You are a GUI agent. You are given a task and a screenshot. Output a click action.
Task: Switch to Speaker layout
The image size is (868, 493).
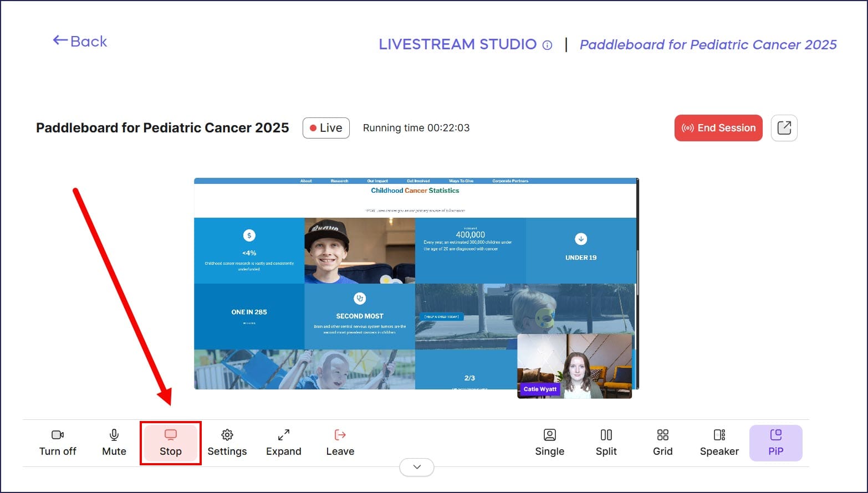coord(719,443)
